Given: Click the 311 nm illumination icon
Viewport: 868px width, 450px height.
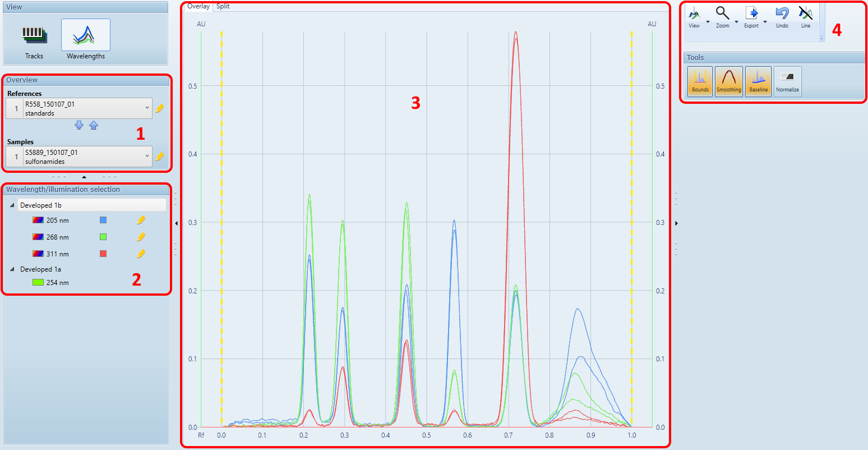Looking at the screenshot, I should (x=38, y=254).
